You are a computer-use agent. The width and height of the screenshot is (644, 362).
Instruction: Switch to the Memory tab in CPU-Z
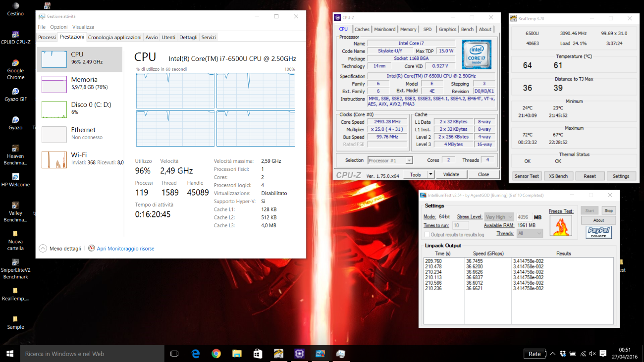pos(408,29)
